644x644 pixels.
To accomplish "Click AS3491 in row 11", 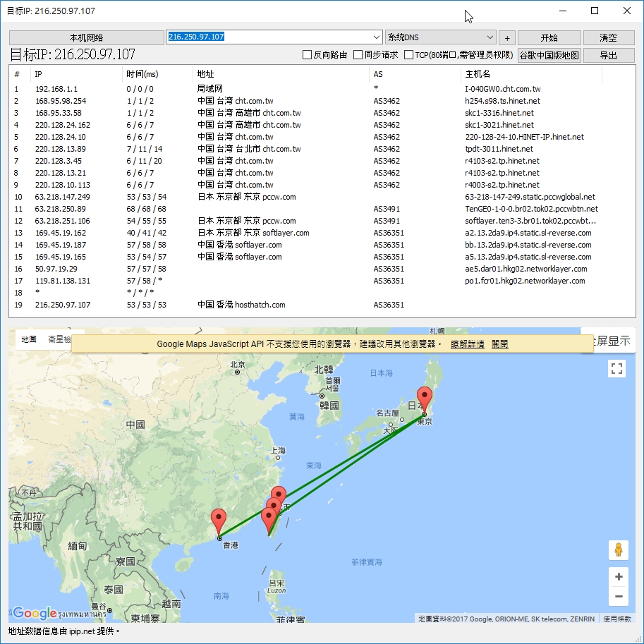I will coord(387,209).
